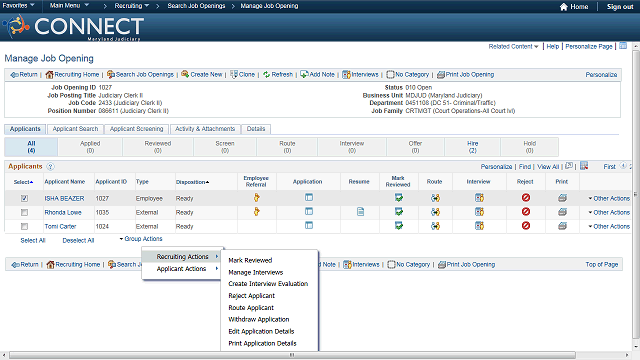Switch to Activity & Attachments tab
This screenshot has height=360, width=640.
coord(205,129)
